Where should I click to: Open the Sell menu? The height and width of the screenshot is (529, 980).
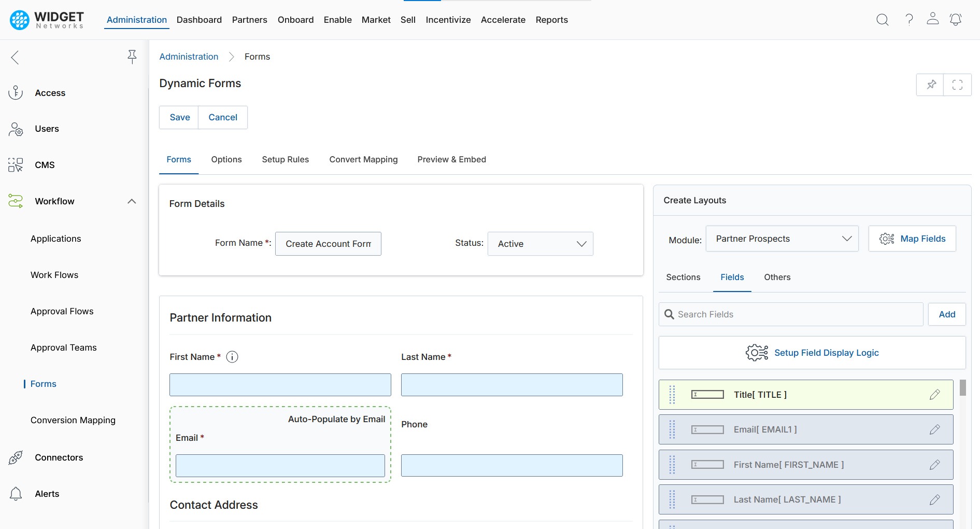(x=408, y=20)
